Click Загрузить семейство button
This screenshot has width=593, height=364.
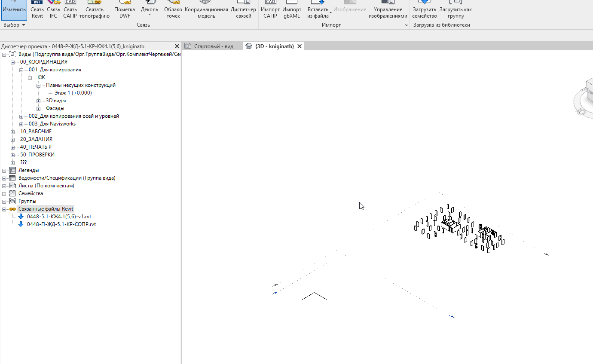pos(425,9)
